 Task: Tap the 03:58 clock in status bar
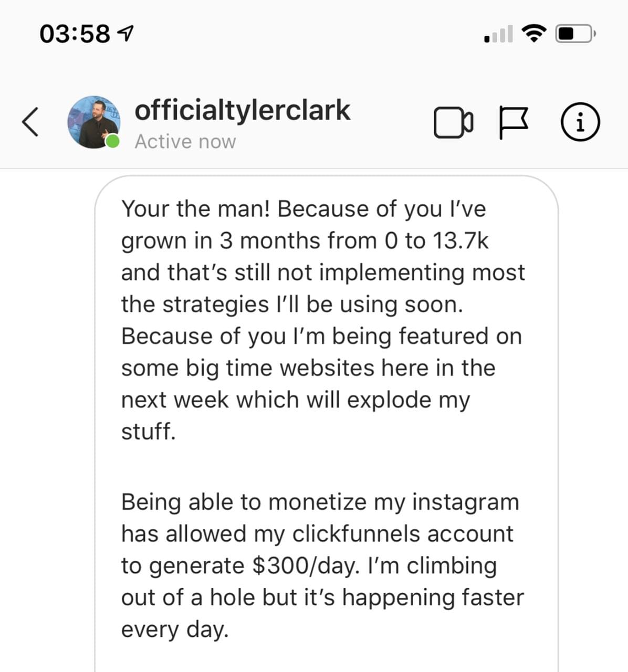point(75,34)
